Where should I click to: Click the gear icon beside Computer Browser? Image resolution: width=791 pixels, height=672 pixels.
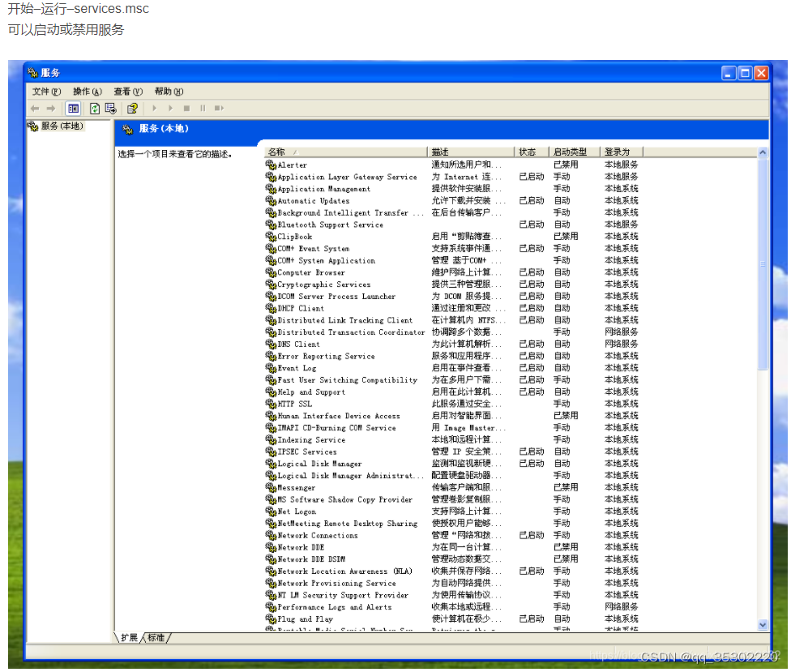(271, 272)
